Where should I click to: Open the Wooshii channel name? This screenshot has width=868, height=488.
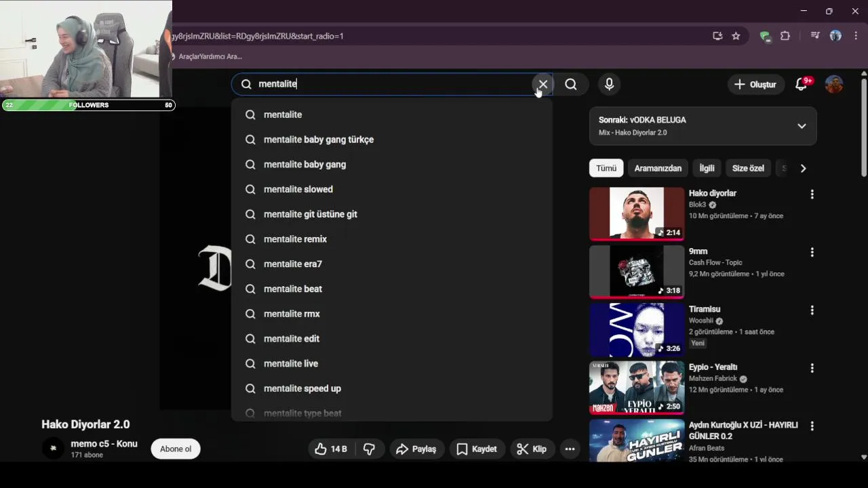coord(701,321)
